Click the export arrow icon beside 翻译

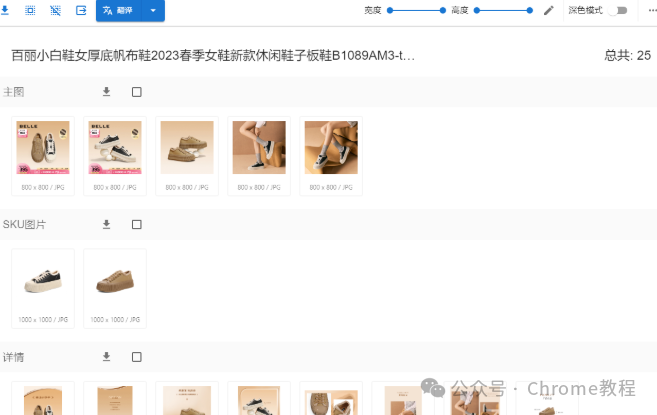[x=81, y=10]
